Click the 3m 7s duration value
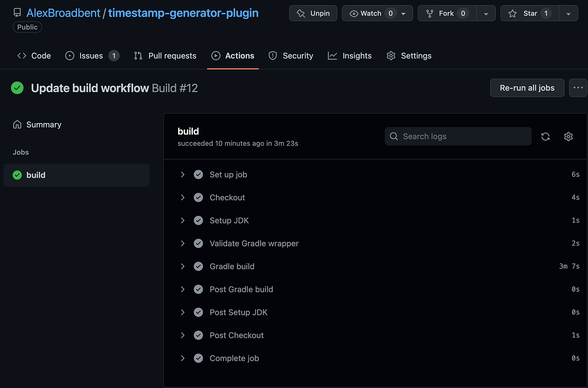The height and width of the screenshot is (388, 588). pyautogui.click(x=569, y=266)
